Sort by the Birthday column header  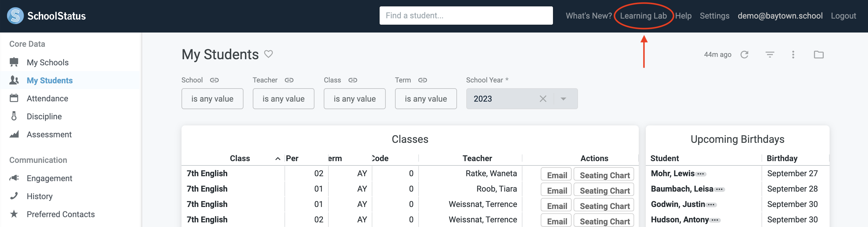click(782, 158)
